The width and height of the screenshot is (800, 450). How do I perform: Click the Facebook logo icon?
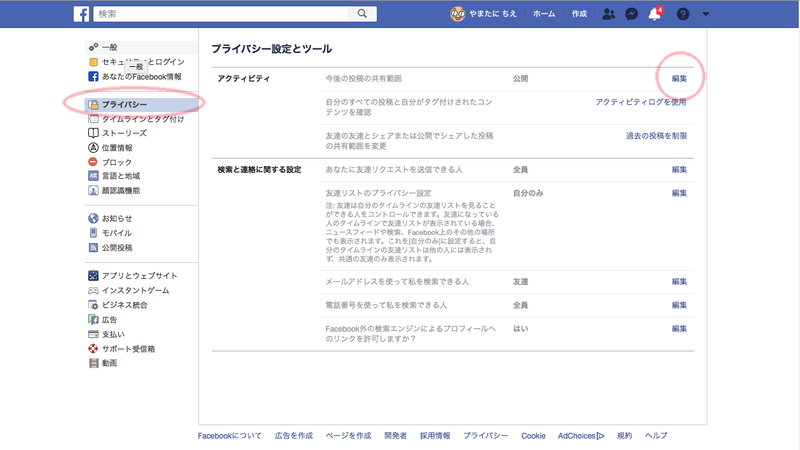[x=81, y=14]
